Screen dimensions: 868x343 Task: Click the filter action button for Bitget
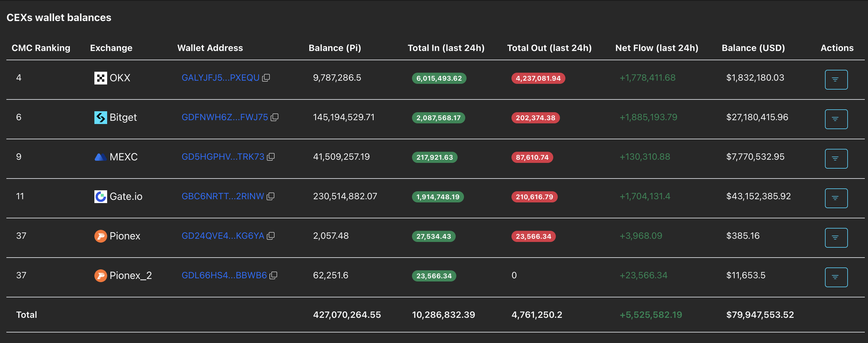click(x=836, y=119)
